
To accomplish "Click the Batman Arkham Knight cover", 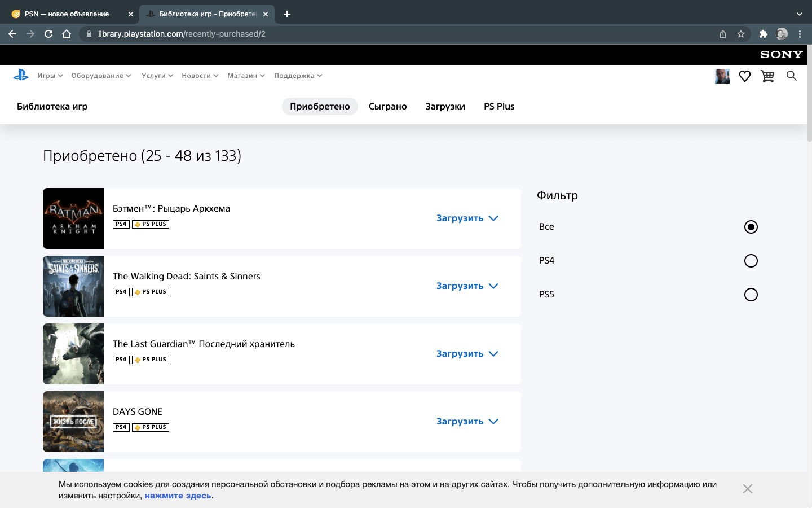I will click(x=73, y=218).
